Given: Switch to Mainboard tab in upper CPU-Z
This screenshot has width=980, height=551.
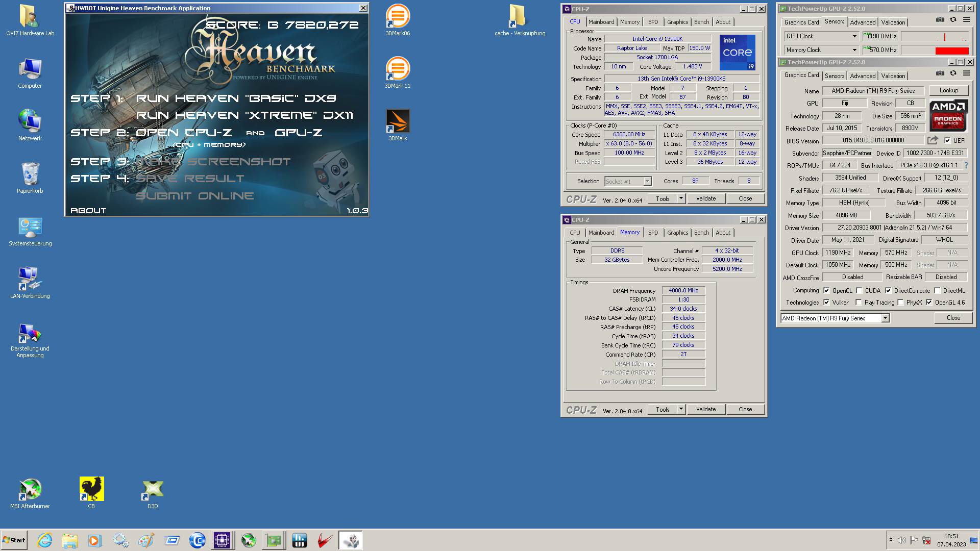Looking at the screenshot, I should pos(601,22).
